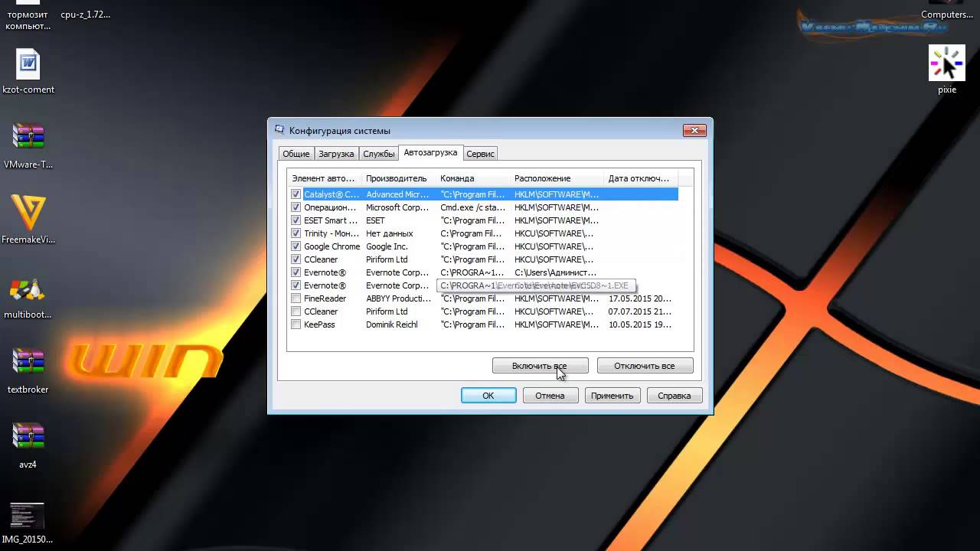The image size is (980, 551).
Task: Switch to the Службы tab
Action: [379, 154]
